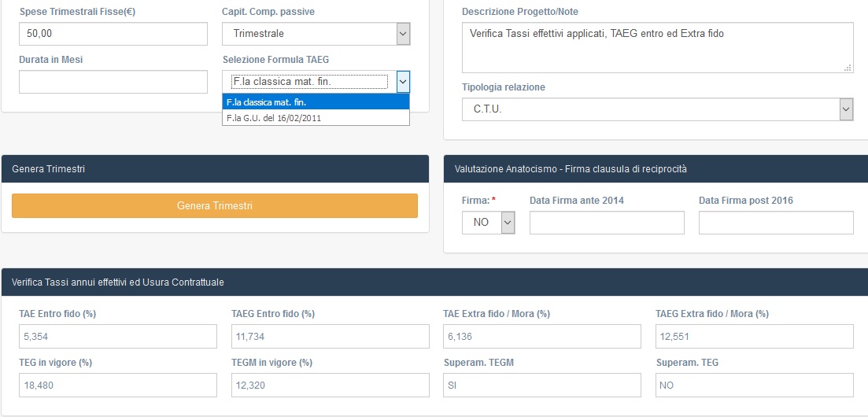Screen dimensions: 868x417
Task: Expand the Tipologia relazione dropdown
Action: coord(658,109)
